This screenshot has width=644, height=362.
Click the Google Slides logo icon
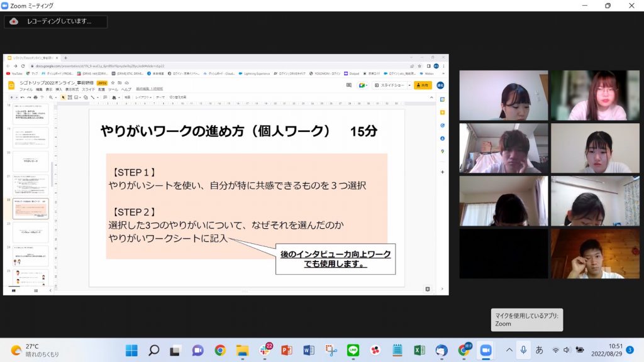pyautogui.click(x=11, y=85)
